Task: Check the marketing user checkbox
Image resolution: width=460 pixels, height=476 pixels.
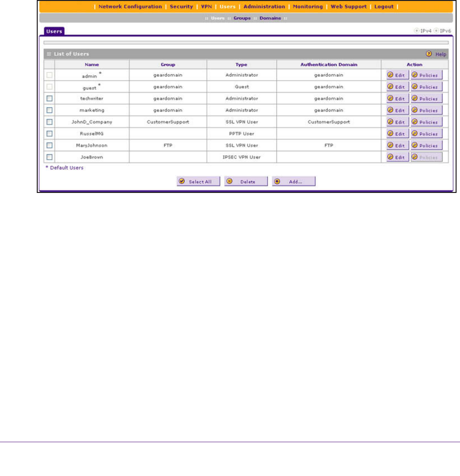Action: (49, 110)
